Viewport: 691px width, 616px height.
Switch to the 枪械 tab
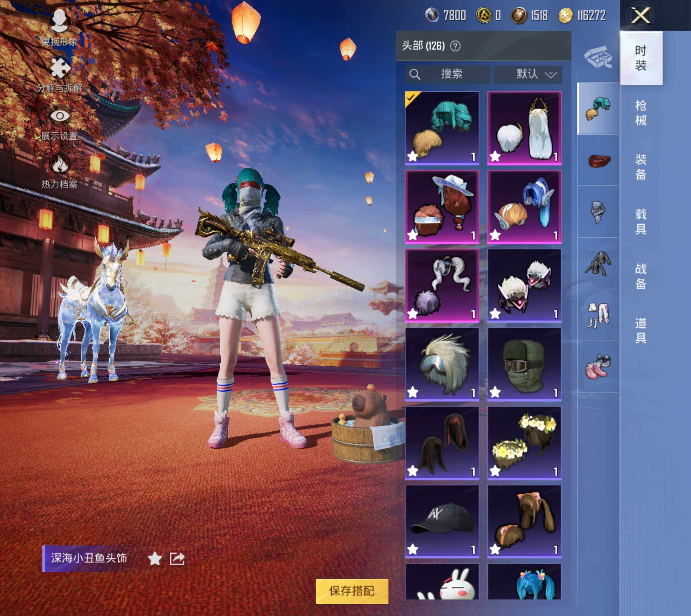641,113
